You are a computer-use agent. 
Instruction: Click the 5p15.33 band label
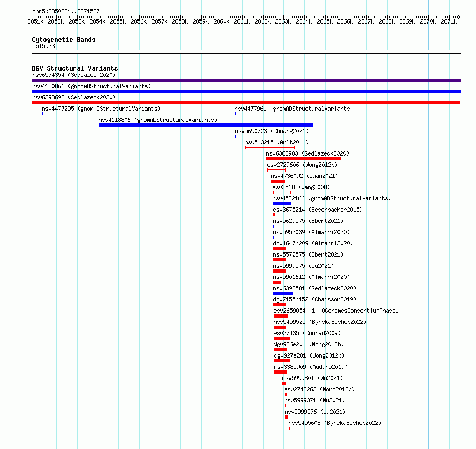tap(43, 46)
